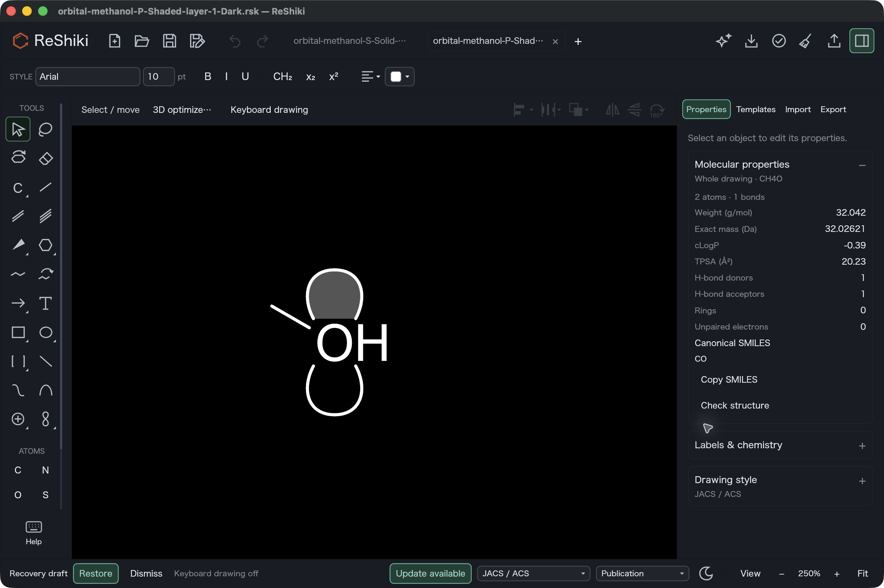This screenshot has height=588, width=884.
Task: Select the rectangle shape tool
Action: (18, 332)
